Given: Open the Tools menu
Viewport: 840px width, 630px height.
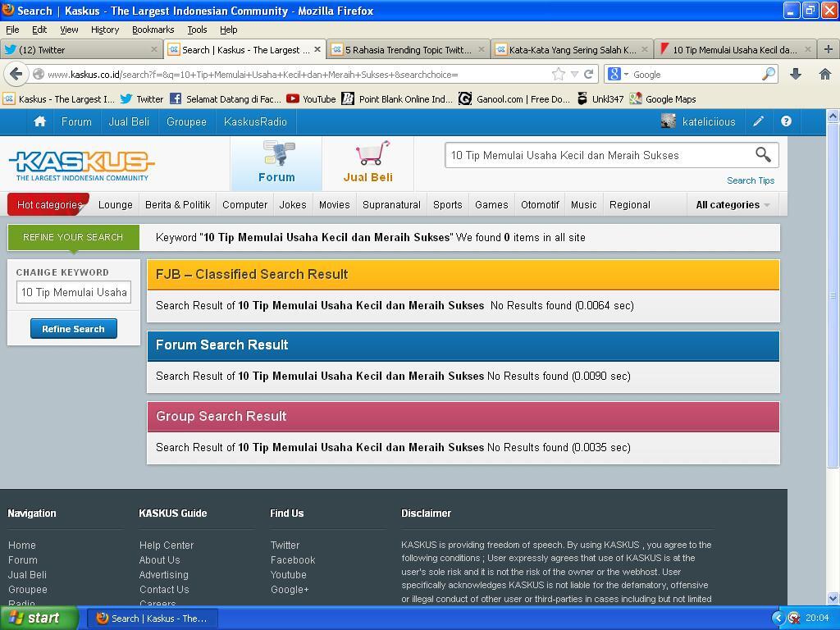Looking at the screenshot, I should (x=197, y=30).
